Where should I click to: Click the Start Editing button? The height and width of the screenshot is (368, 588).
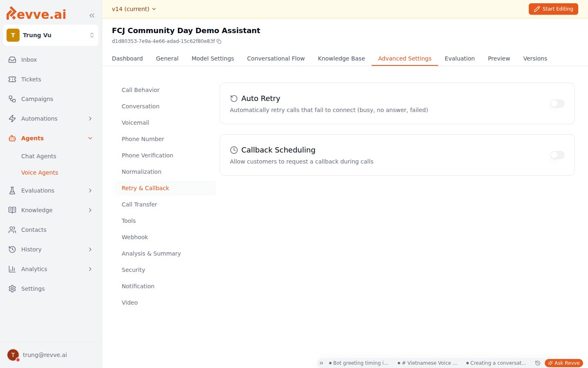[553, 9]
